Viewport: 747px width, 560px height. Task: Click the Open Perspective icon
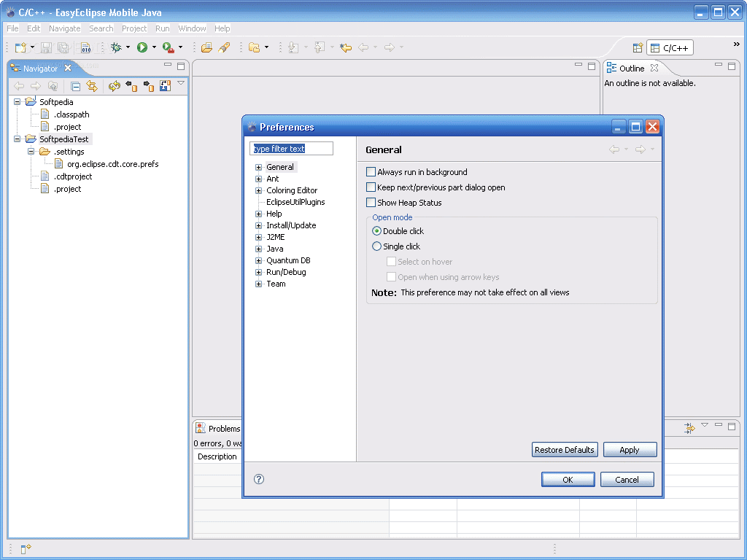tap(638, 47)
